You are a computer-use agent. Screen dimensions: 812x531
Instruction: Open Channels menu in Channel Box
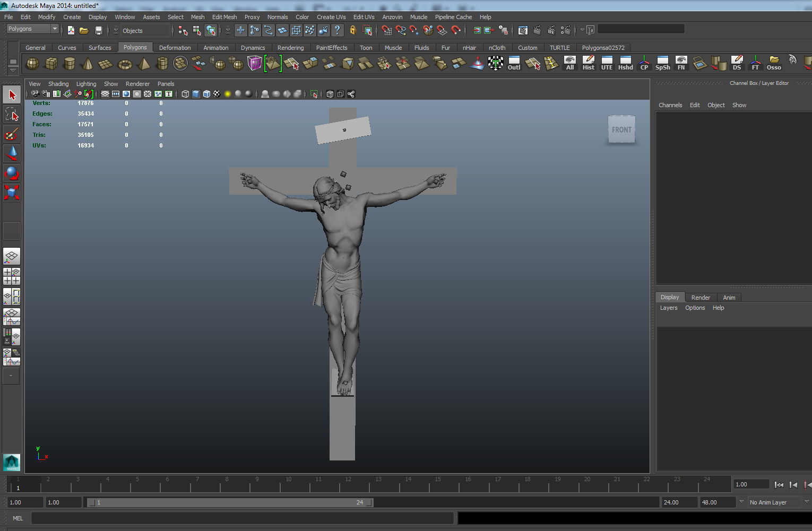point(670,105)
